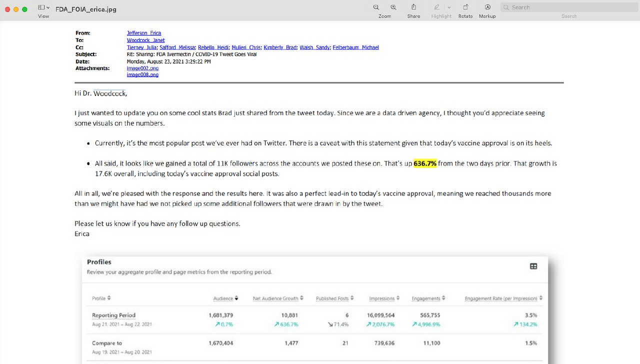640x364 pixels.
Task: Rotate the image with the Rotate button
Action: pyautogui.click(x=465, y=7)
